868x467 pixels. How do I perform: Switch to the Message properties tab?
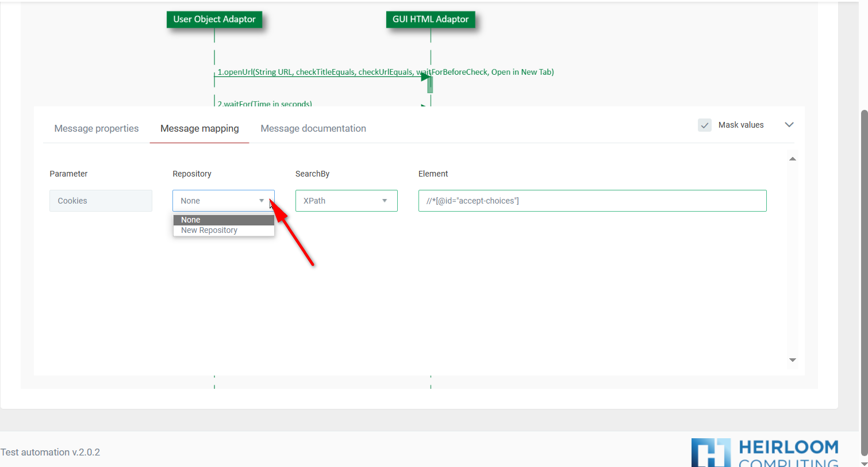[96, 128]
